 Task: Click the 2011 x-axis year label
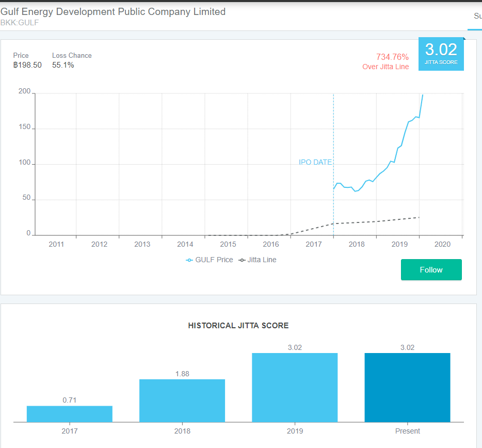(x=56, y=244)
